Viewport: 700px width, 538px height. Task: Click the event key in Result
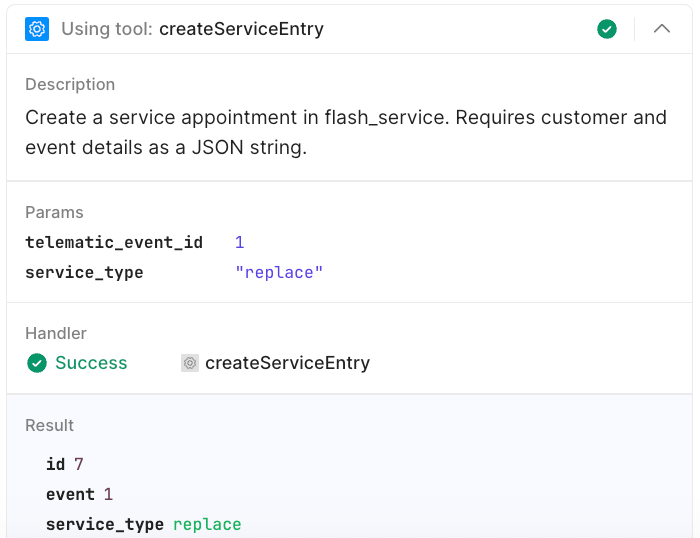(x=70, y=494)
